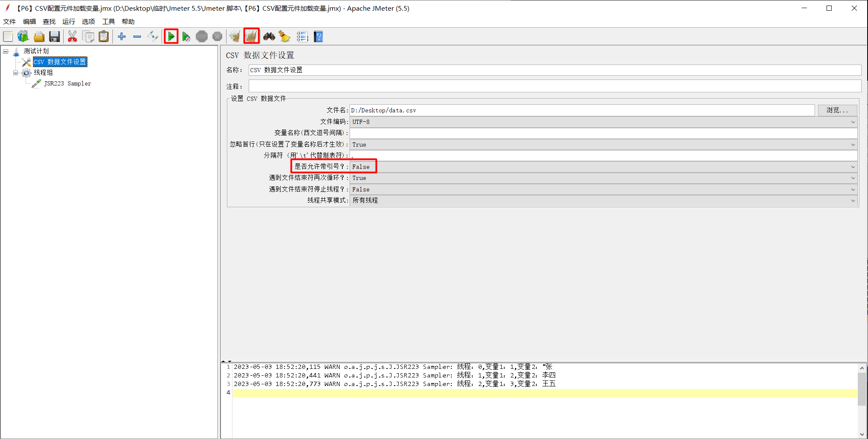The height and width of the screenshot is (439, 868).
Task: Open Search with binoculars icon
Action: tap(269, 37)
